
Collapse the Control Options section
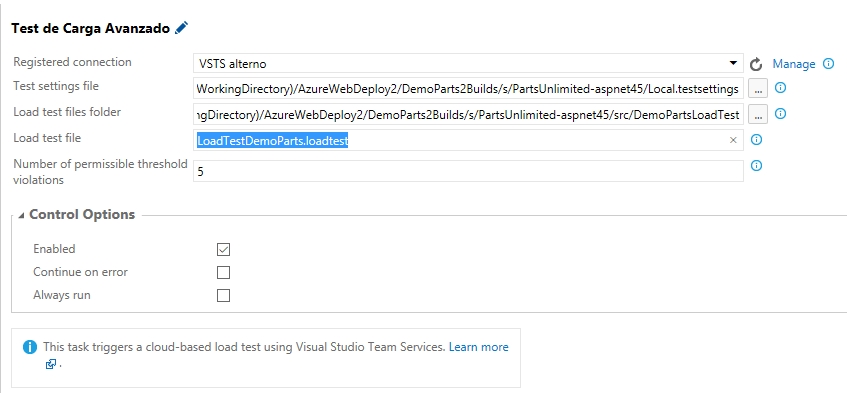point(21,215)
